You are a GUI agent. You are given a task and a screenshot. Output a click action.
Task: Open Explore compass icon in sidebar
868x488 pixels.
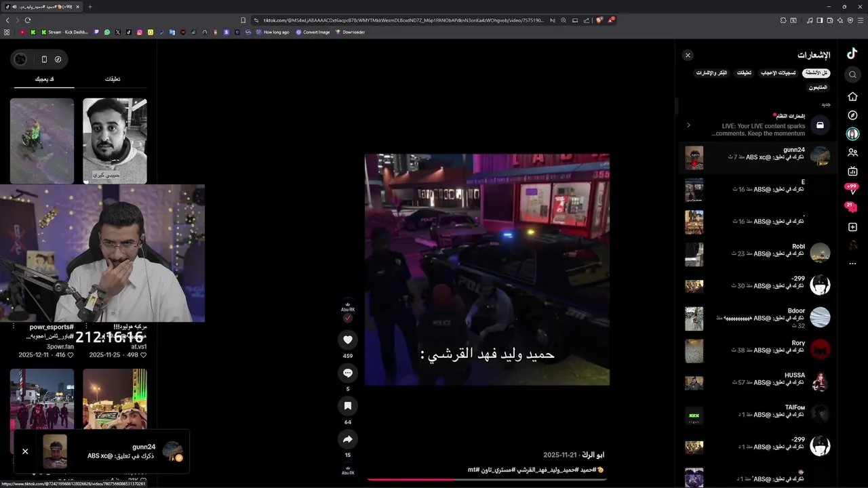click(x=853, y=115)
